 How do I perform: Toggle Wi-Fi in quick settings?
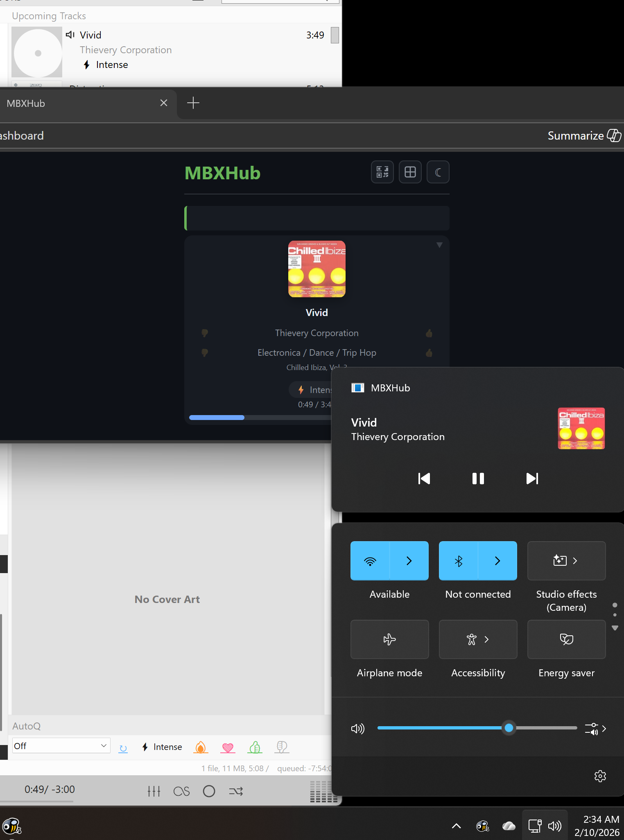pyautogui.click(x=370, y=561)
